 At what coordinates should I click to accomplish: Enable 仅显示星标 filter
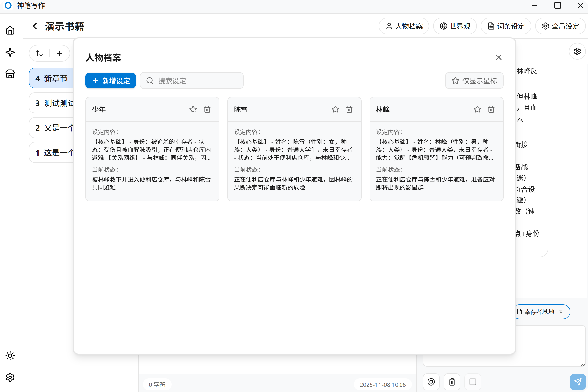tap(474, 81)
